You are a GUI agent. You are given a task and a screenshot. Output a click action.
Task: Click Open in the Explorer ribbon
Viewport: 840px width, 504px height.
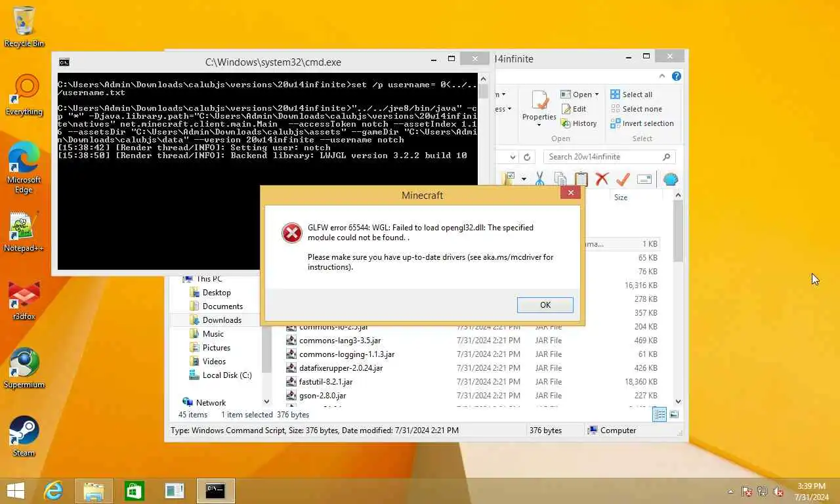click(x=576, y=94)
